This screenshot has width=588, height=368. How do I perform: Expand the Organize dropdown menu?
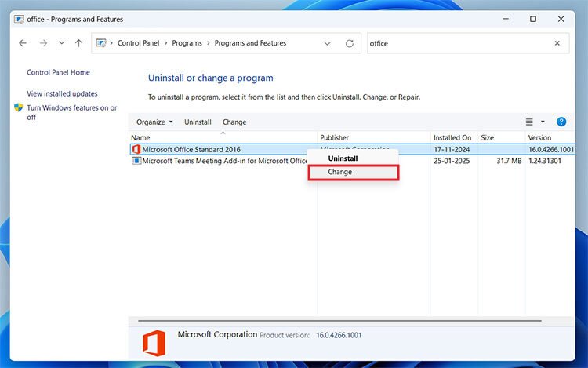[154, 122]
